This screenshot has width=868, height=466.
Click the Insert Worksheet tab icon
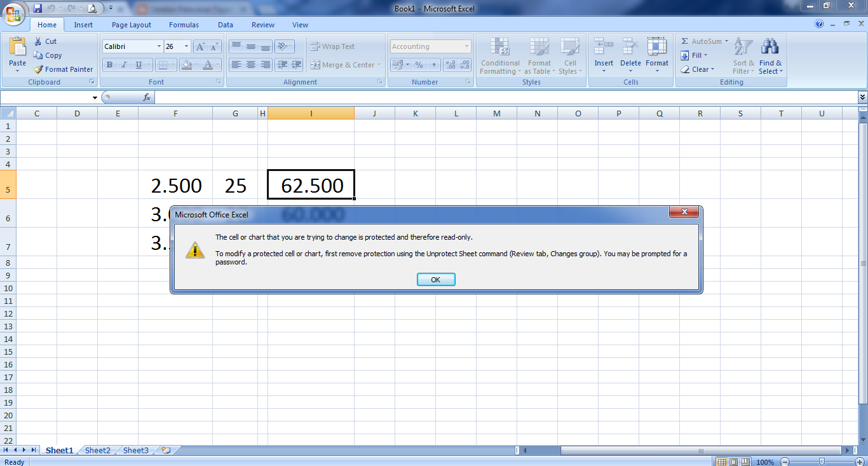coord(166,450)
